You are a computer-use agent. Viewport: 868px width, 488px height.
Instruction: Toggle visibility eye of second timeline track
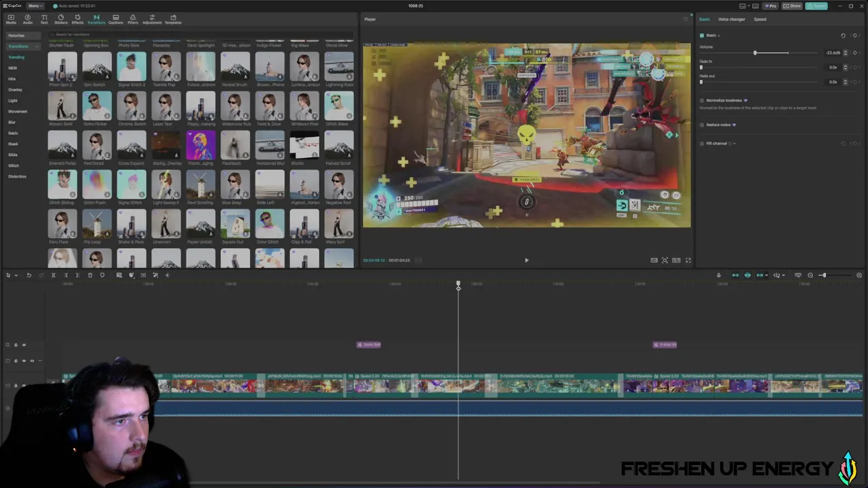(24, 361)
